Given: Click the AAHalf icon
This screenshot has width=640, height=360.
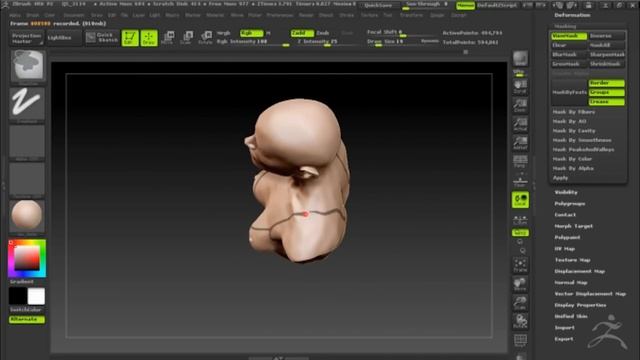Looking at the screenshot, I should (520, 143).
